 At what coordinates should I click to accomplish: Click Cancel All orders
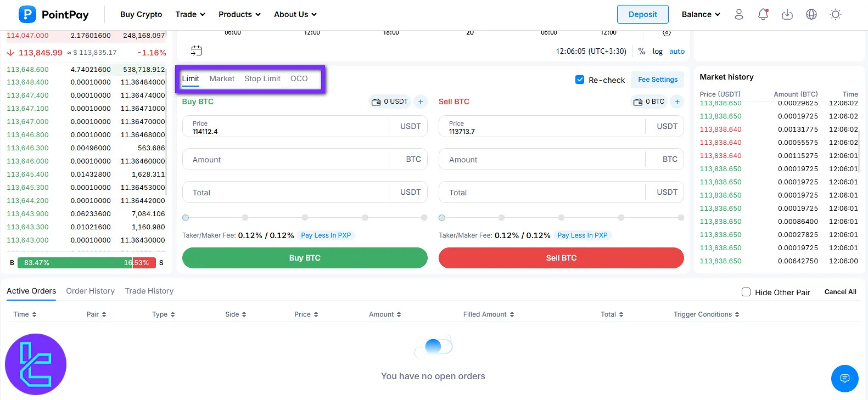840,292
